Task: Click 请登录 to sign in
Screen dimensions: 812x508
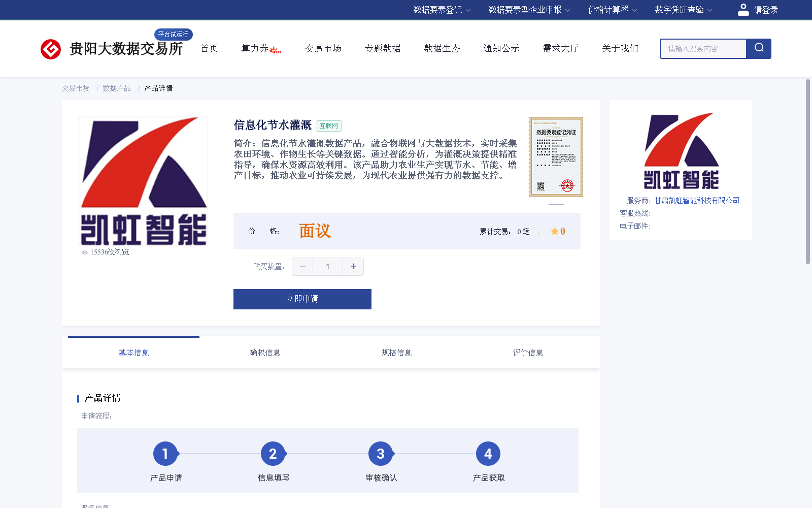Action: pos(766,10)
